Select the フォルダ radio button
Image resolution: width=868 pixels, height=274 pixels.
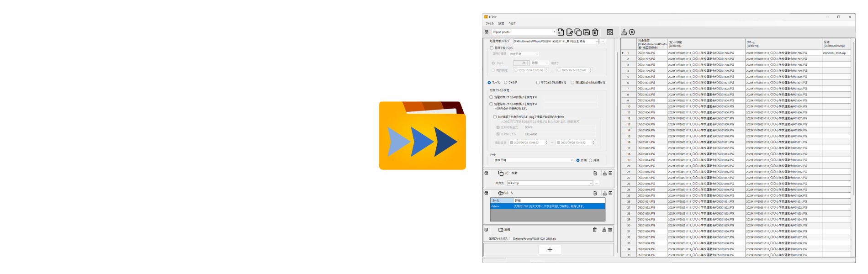(506, 83)
